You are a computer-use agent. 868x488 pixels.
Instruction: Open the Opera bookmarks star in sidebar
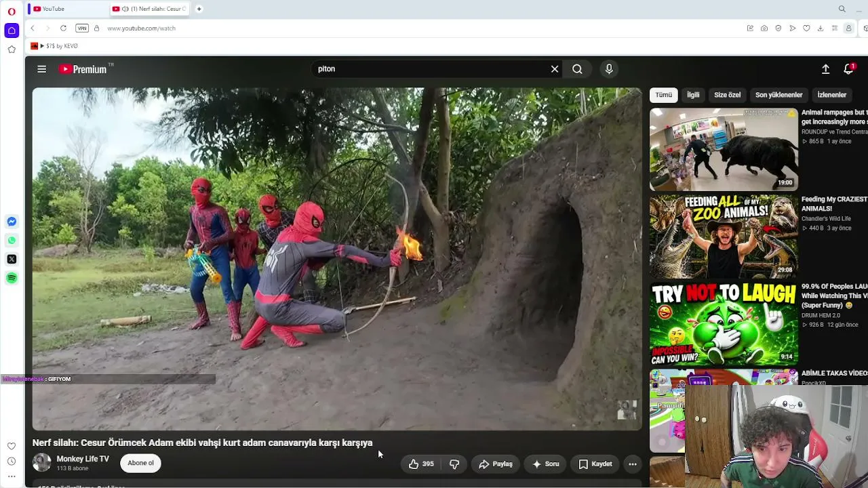12,49
